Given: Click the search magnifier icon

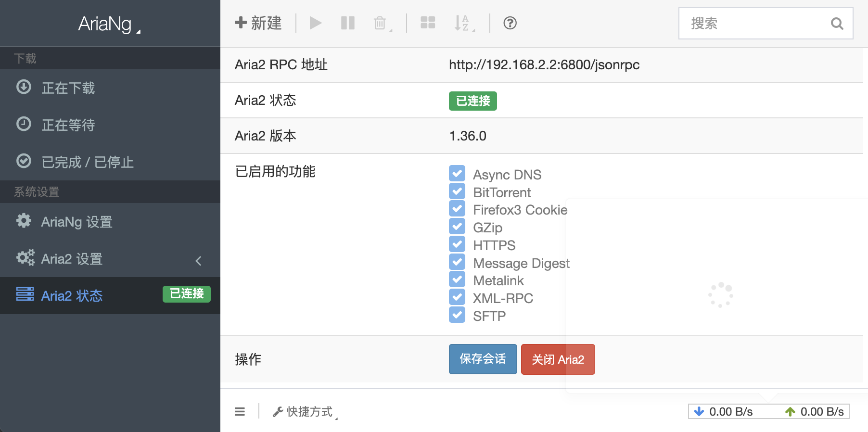Looking at the screenshot, I should (837, 23).
